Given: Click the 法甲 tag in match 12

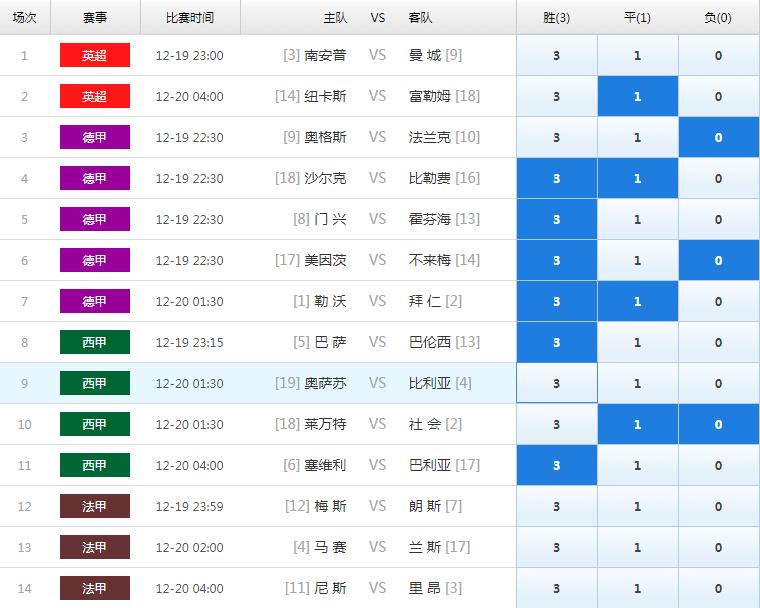Looking at the screenshot, I should (95, 506).
